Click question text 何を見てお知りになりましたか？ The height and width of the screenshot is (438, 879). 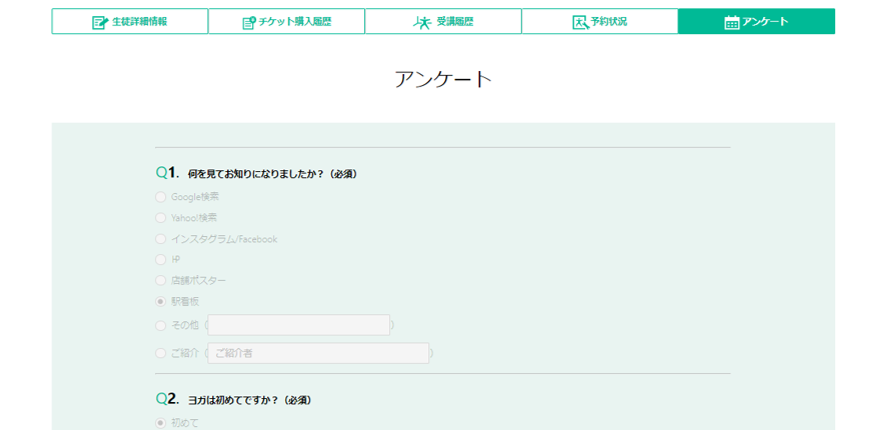pyautogui.click(x=258, y=174)
